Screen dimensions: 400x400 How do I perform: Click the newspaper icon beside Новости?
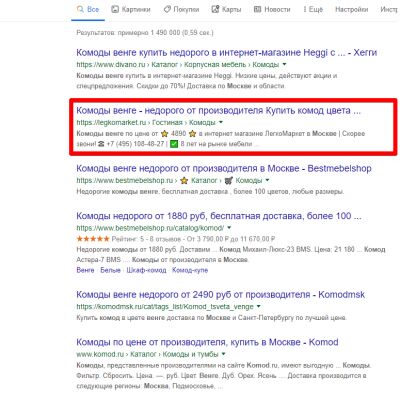pos(257,10)
